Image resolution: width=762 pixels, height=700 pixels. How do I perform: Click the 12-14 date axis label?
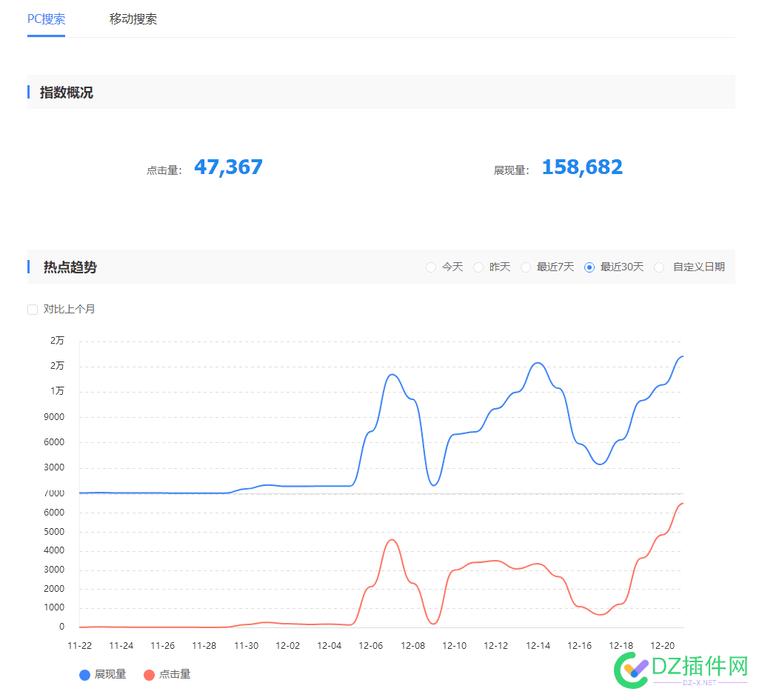pyautogui.click(x=538, y=646)
